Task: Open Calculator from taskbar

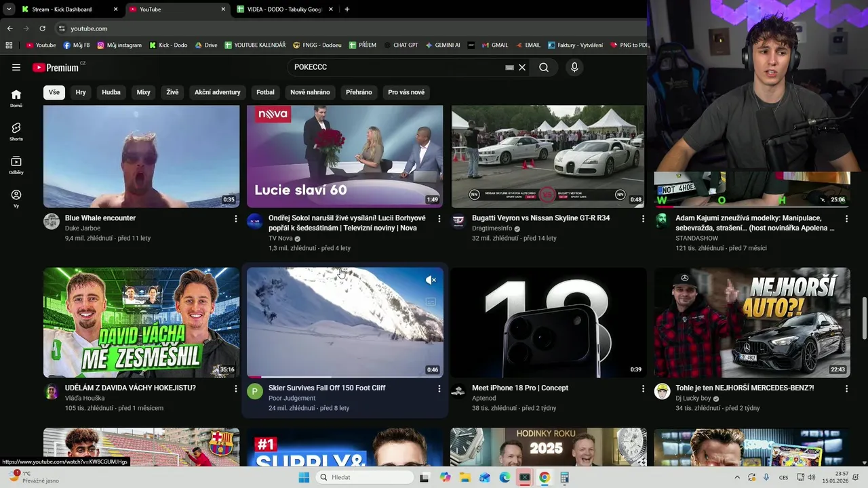Action: click(564, 477)
